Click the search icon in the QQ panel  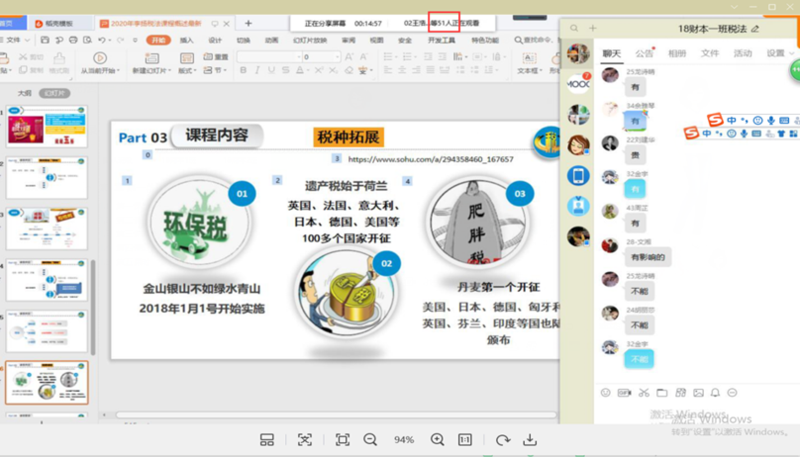(x=574, y=29)
